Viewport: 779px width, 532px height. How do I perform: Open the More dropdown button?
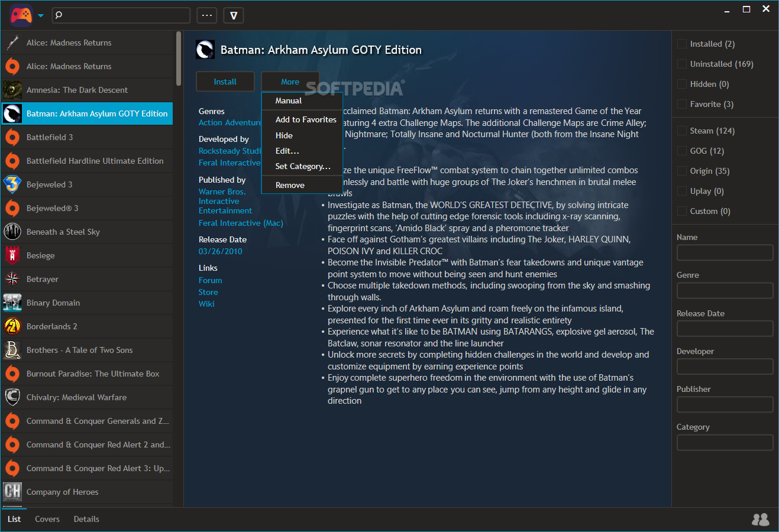290,82
